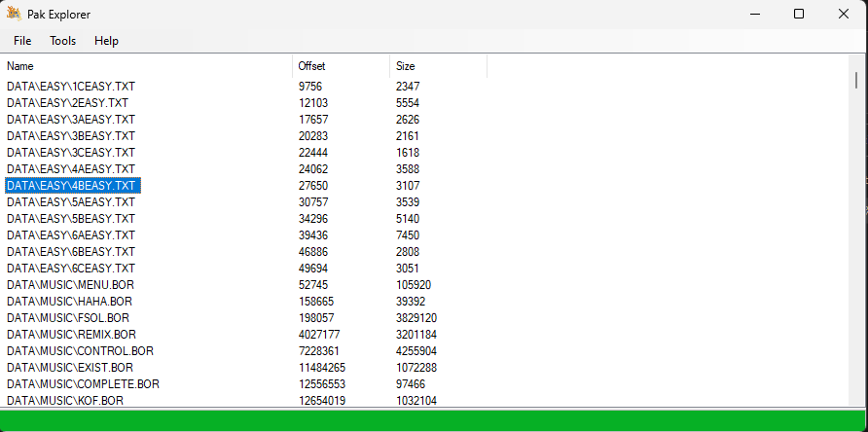868x432 pixels.
Task: Select DATA\EASY\6CEASY.TXT entry
Action: pos(71,269)
